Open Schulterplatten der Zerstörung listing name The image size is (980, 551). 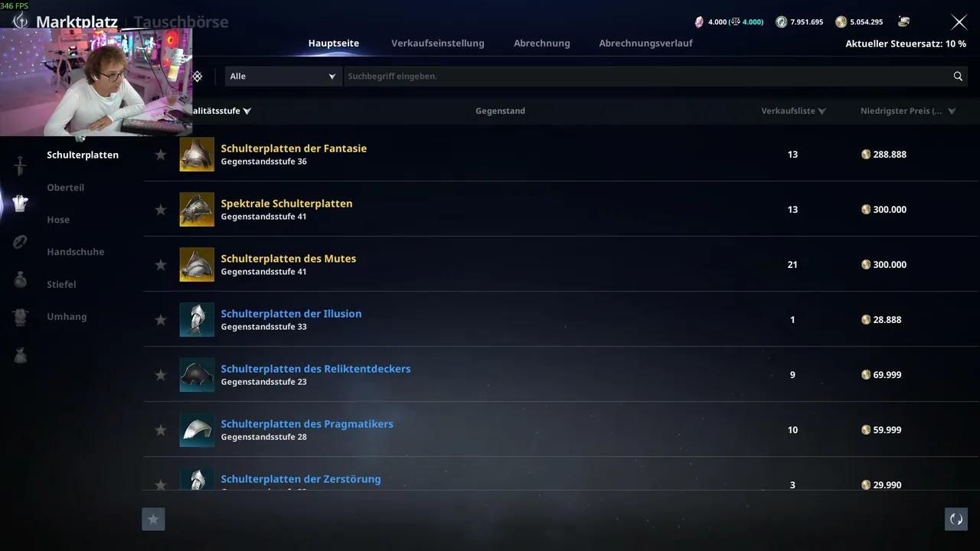301,479
